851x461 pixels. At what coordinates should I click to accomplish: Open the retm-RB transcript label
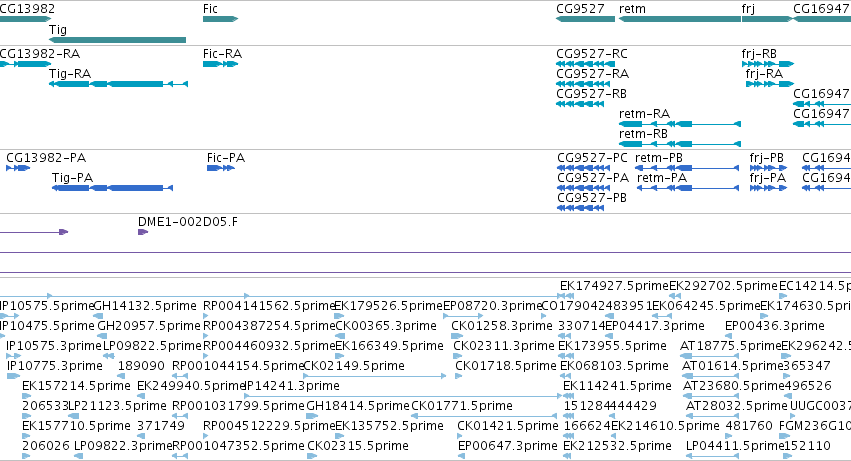click(643, 134)
